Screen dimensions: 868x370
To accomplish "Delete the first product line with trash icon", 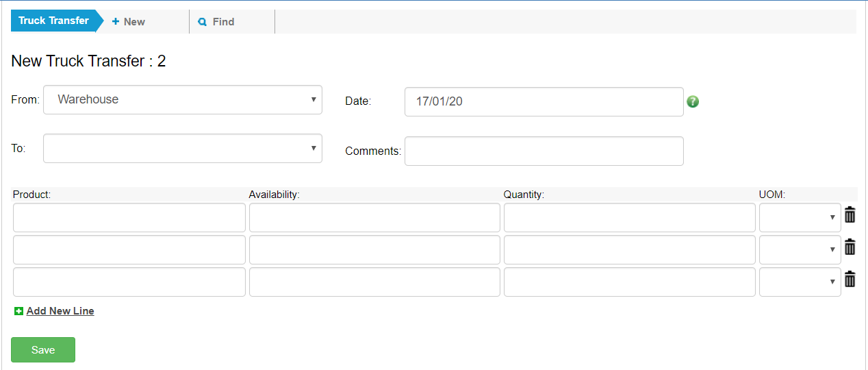I will (x=850, y=215).
